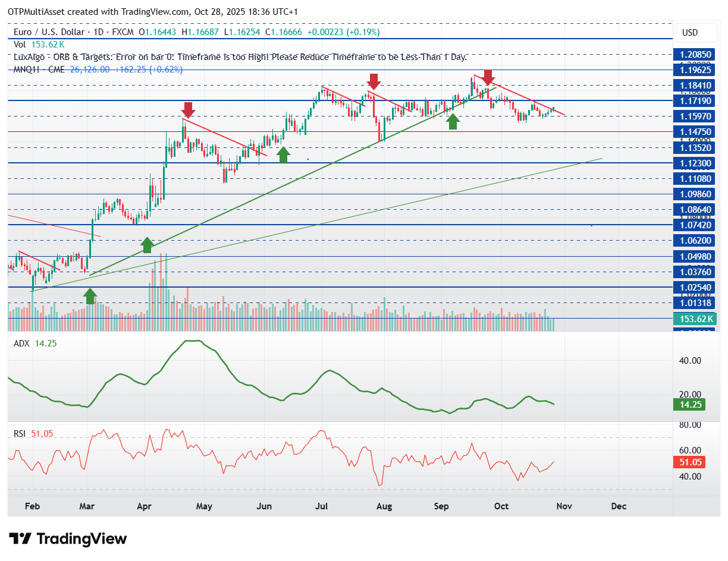This screenshot has width=728, height=561.
Task: Click the red 51.05 RSI axis tag
Action: pos(689,462)
